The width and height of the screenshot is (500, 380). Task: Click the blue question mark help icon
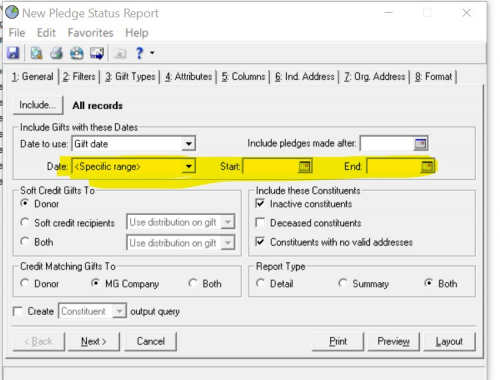pyautogui.click(x=140, y=53)
